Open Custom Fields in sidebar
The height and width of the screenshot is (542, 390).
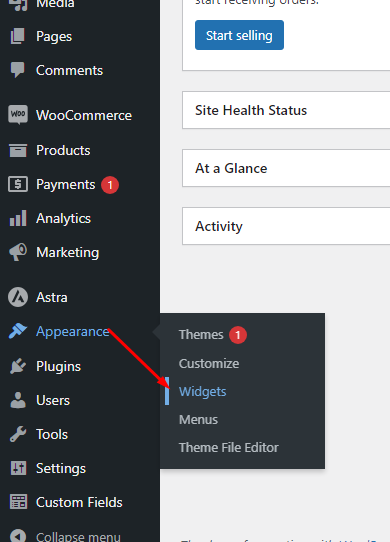[79, 503]
